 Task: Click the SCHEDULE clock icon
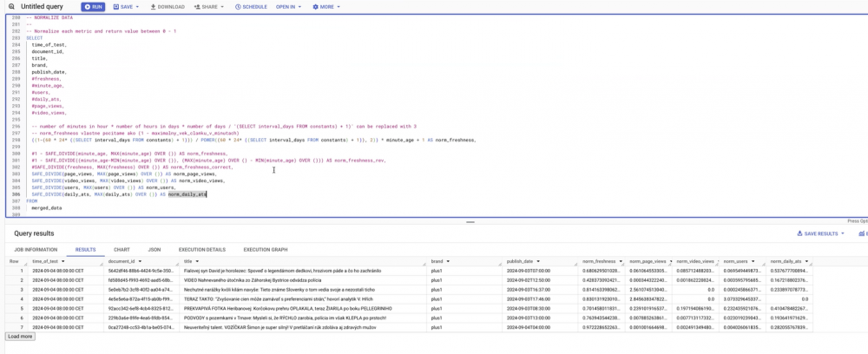[x=239, y=6]
